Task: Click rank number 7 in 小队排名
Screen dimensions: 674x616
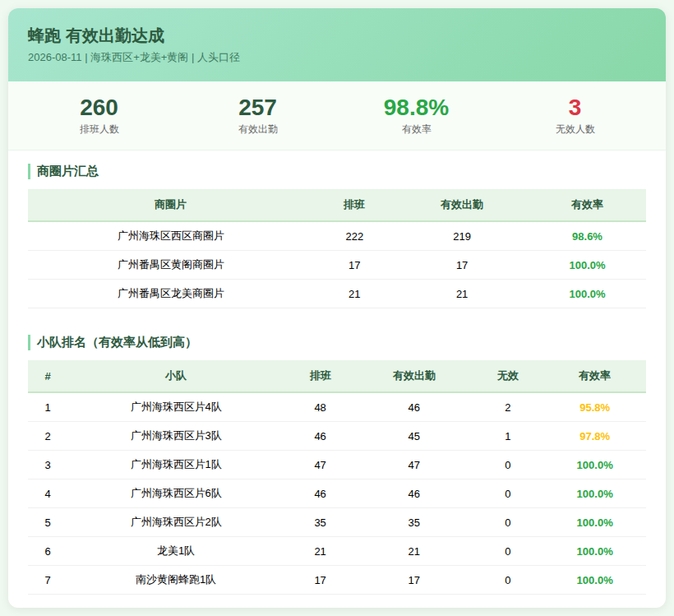Action: pyautogui.click(x=48, y=581)
